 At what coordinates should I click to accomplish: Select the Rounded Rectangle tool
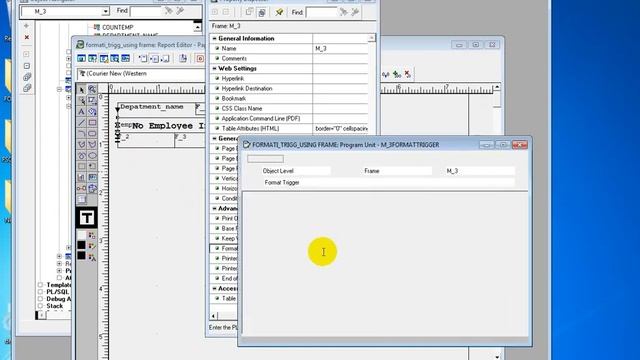[92, 133]
